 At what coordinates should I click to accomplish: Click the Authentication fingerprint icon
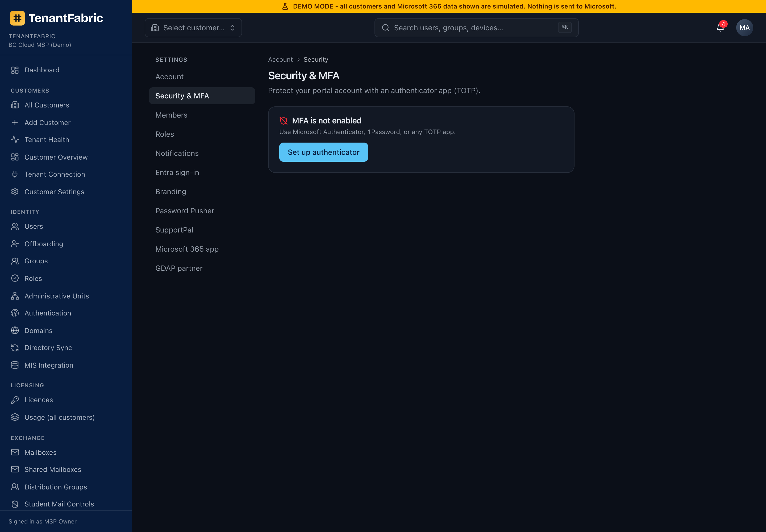tap(15, 313)
